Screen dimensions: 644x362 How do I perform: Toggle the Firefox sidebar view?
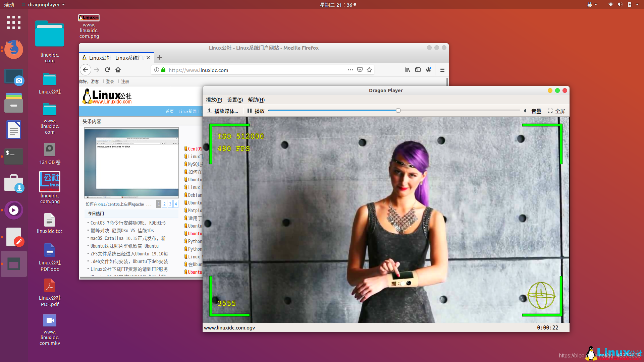pos(418,70)
